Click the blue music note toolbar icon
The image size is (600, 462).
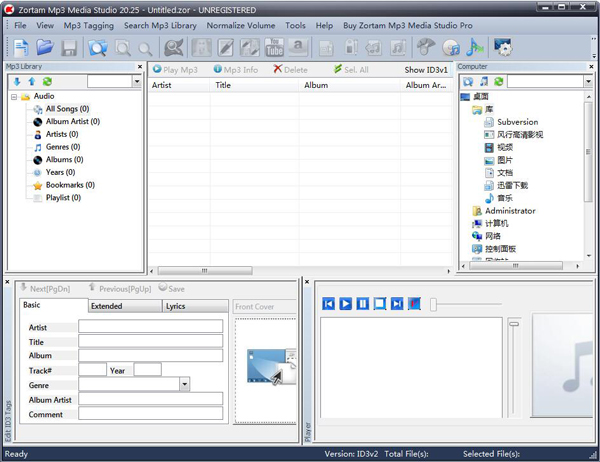[x=474, y=47]
